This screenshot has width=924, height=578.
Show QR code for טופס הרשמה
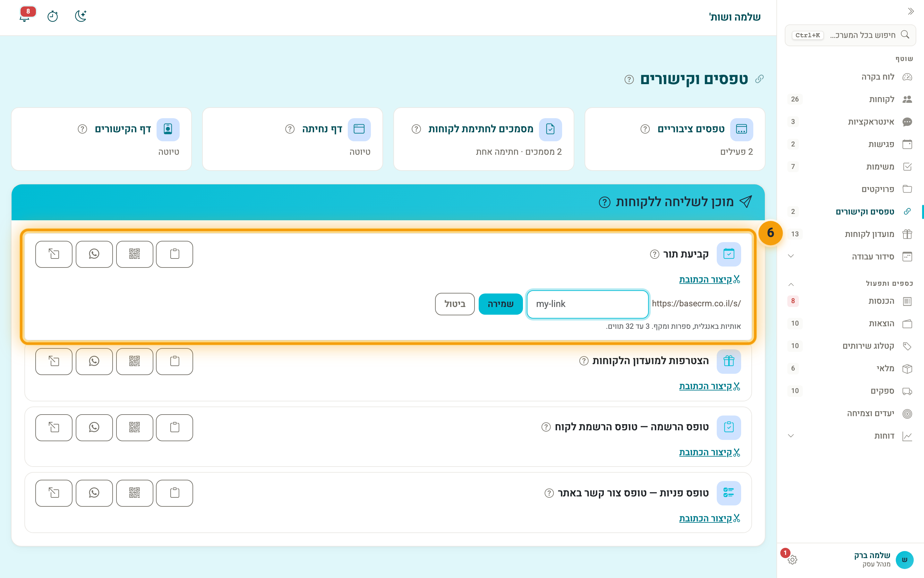[x=134, y=427]
